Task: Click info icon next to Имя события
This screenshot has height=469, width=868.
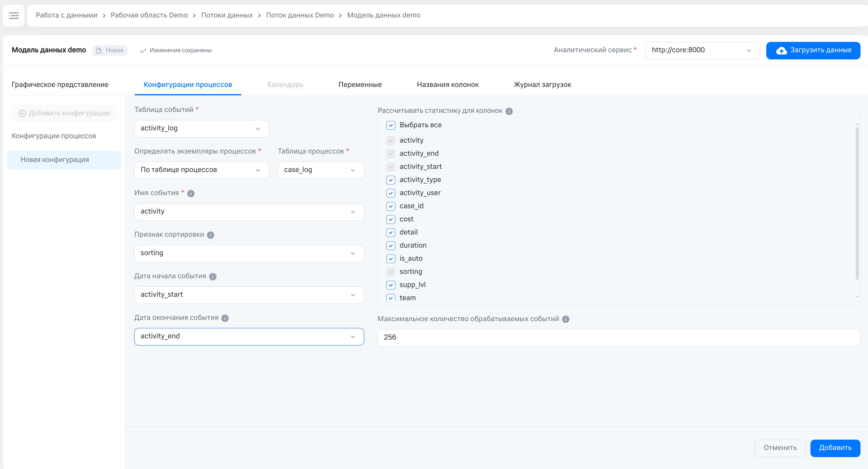Action: [x=191, y=193]
